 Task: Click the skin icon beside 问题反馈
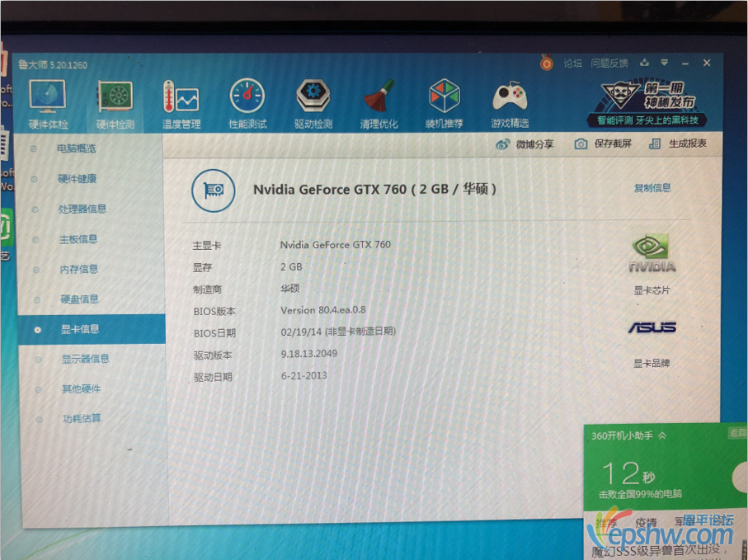644,63
